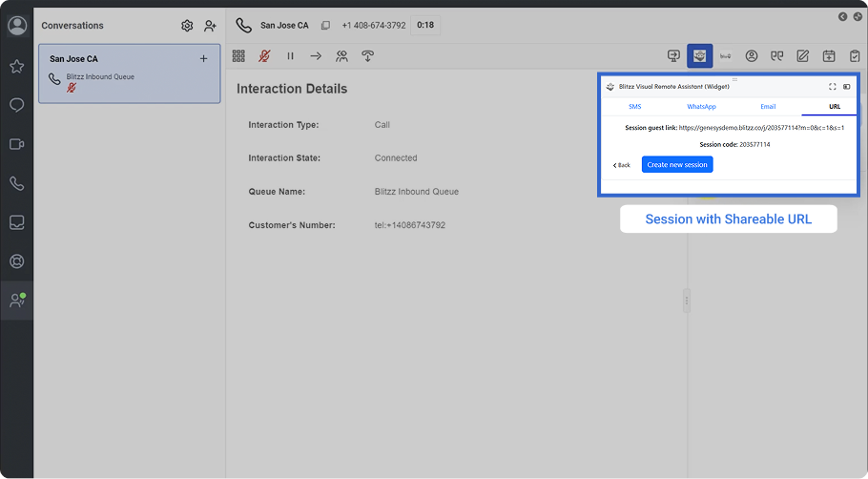Click the Blitzz Inbound Queue value
This screenshot has width=868, height=479.
[x=416, y=192]
